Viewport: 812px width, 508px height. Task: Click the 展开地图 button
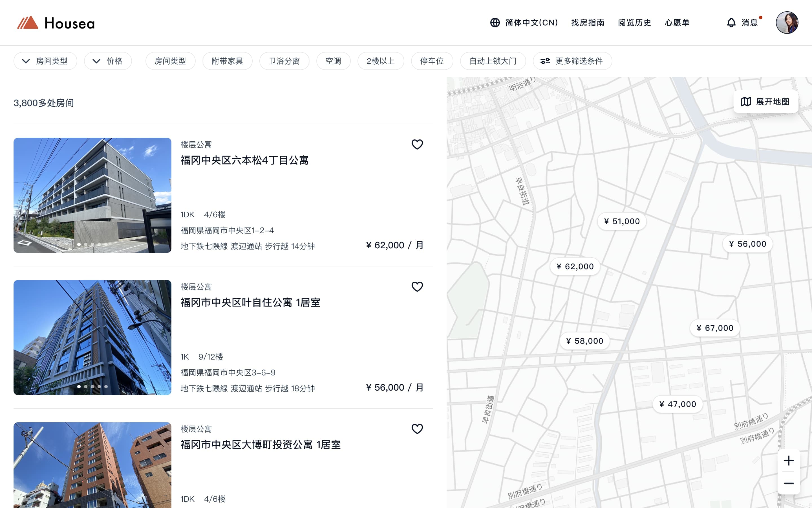click(766, 102)
